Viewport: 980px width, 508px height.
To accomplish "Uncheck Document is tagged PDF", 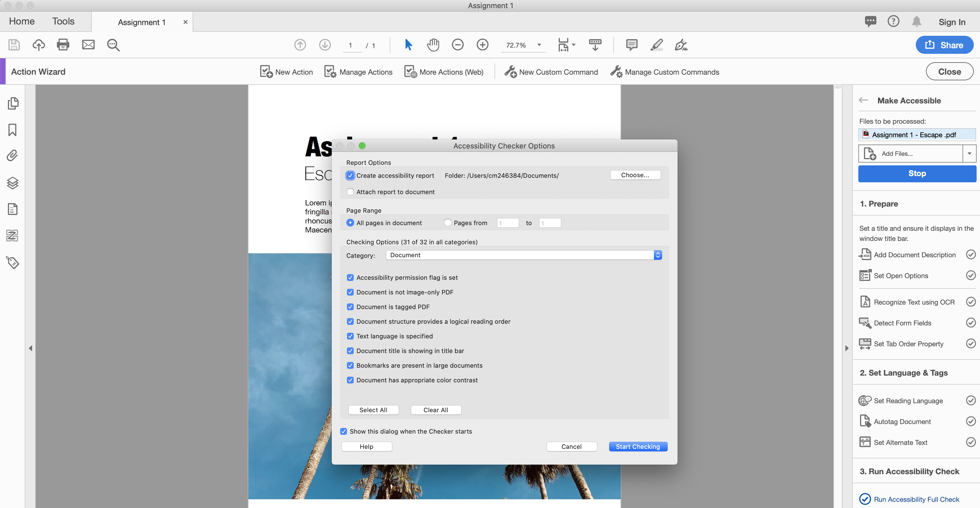I will tap(350, 307).
